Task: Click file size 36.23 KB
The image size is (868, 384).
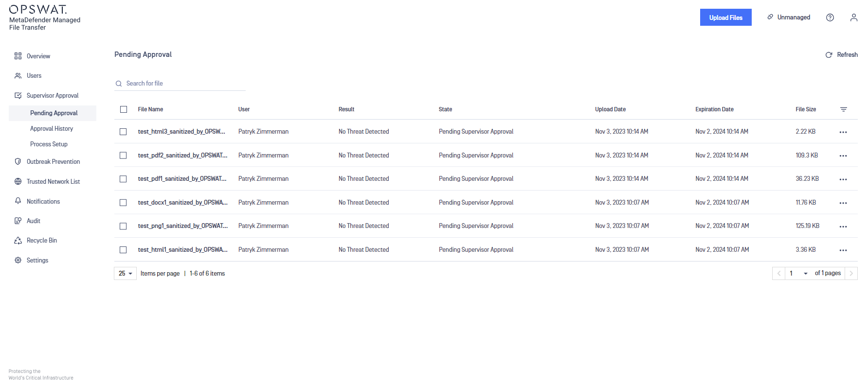Action: pos(807,179)
